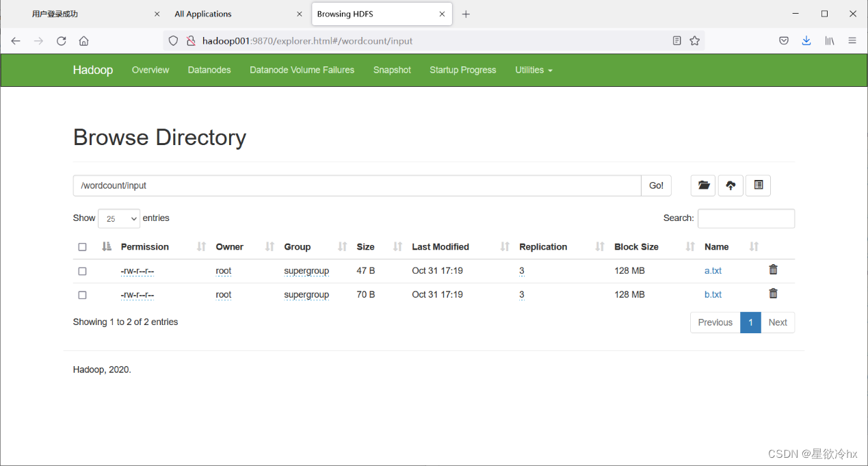Sort by Last Modified column arrows
Image resolution: width=868 pixels, height=466 pixels.
tap(505, 247)
